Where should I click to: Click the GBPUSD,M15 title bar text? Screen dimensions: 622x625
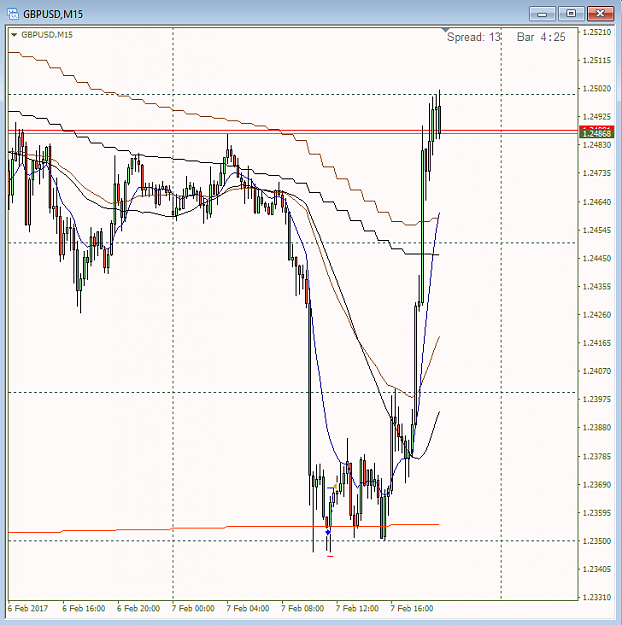[53, 14]
